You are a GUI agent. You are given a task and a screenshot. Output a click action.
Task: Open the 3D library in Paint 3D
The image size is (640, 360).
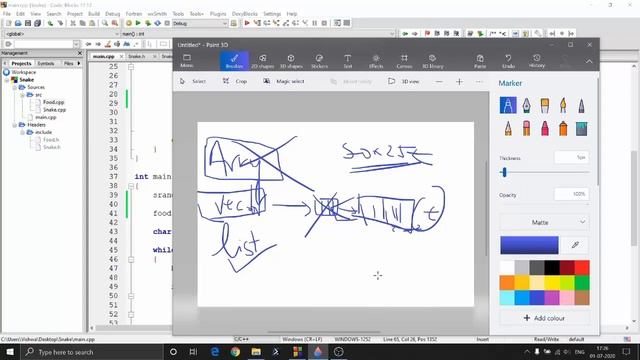pyautogui.click(x=432, y=61)
